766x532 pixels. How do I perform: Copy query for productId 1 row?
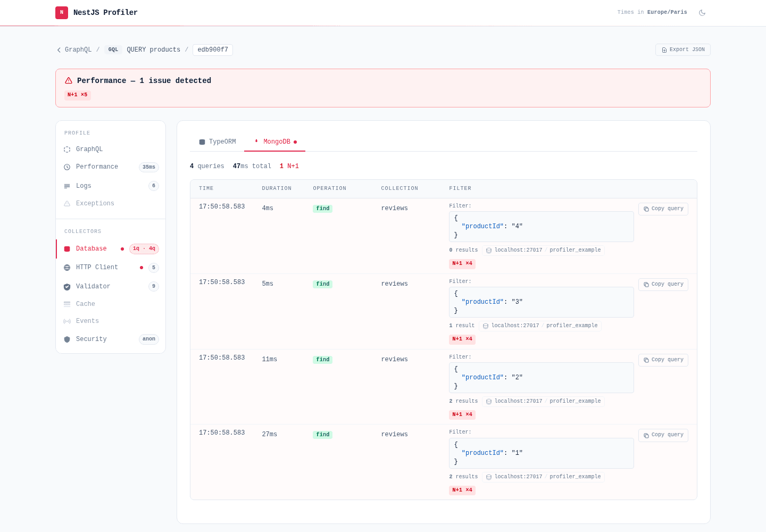click(663, 435)
